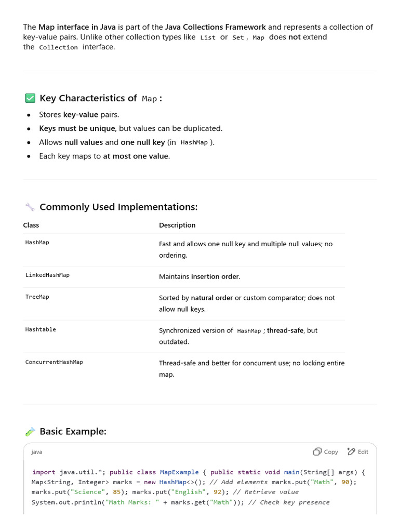Click the inline Collection code word
This screenshot has width=399, height=532.
click(x=58, y=47)
